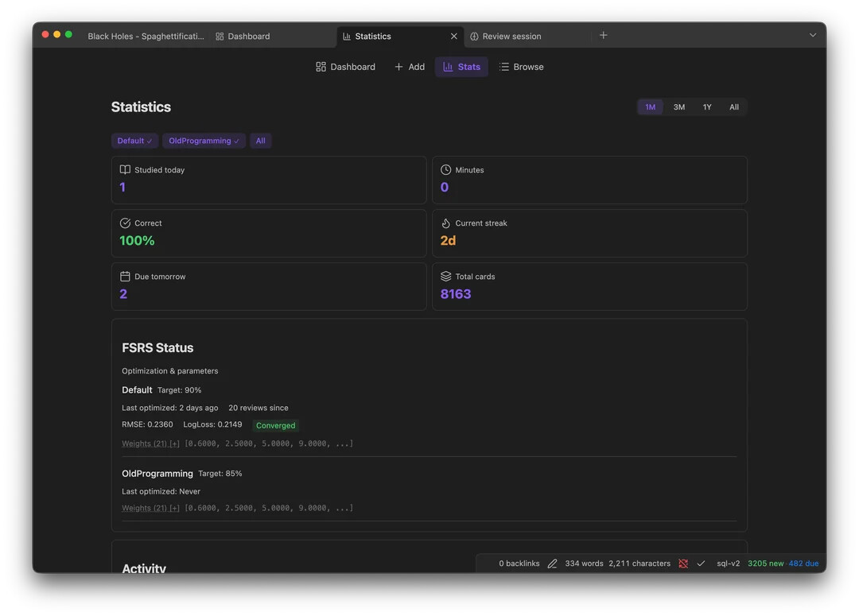
Task: Select the 3M time range button
Action: point(678,107)
